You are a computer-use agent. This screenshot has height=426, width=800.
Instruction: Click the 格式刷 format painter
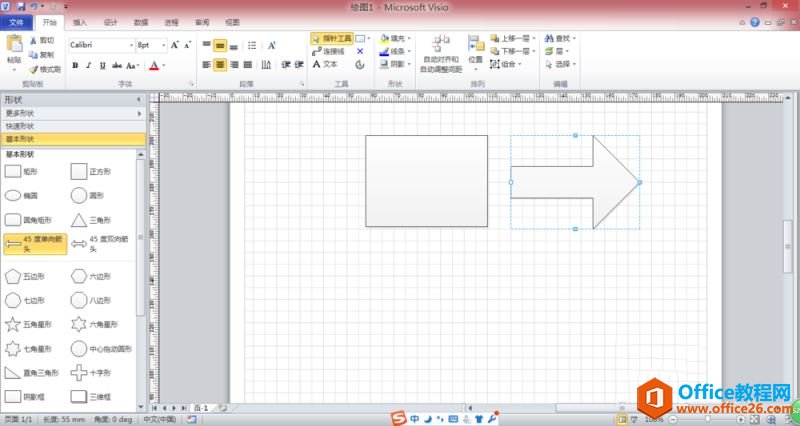tap(44, 69)
